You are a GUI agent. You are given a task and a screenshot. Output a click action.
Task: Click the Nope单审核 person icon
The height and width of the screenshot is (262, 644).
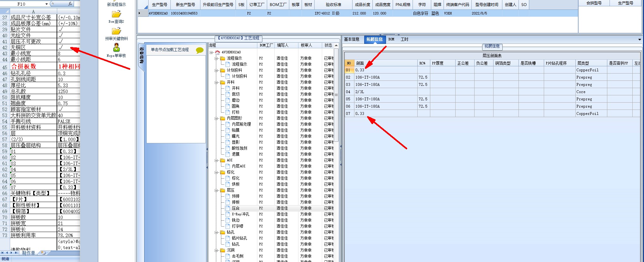[x=116, y=48]
